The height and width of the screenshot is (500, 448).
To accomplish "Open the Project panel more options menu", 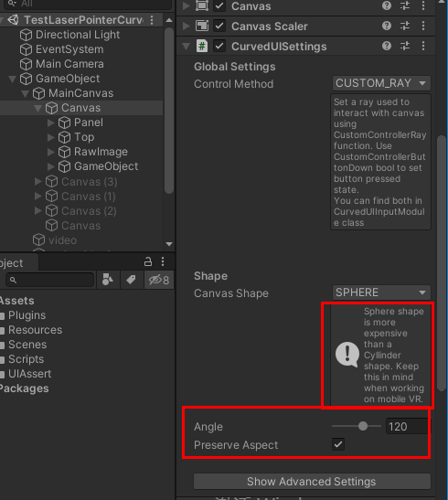I will pos(163,261).
